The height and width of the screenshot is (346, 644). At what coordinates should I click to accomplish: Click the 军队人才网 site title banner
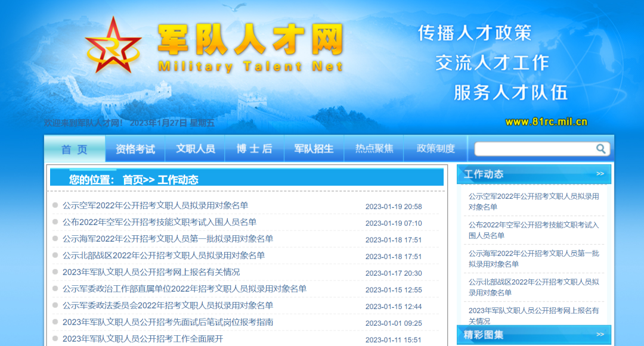(250, 40)
